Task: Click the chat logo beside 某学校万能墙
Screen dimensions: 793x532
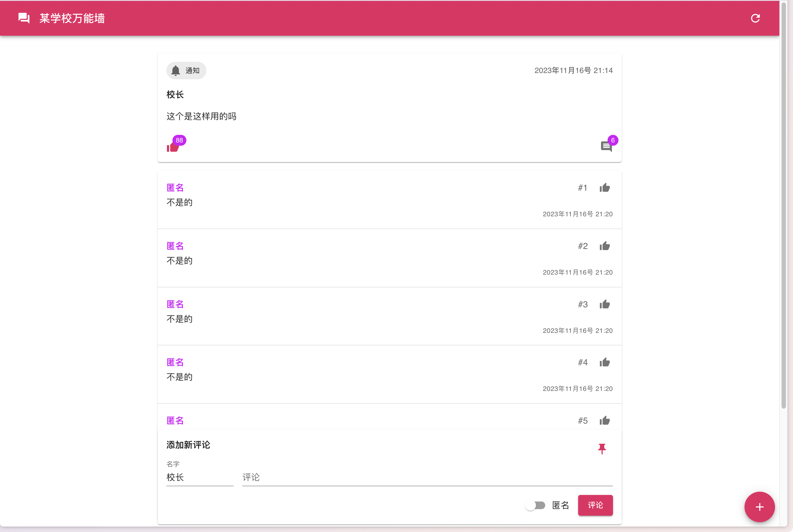Action: [24, 18]
